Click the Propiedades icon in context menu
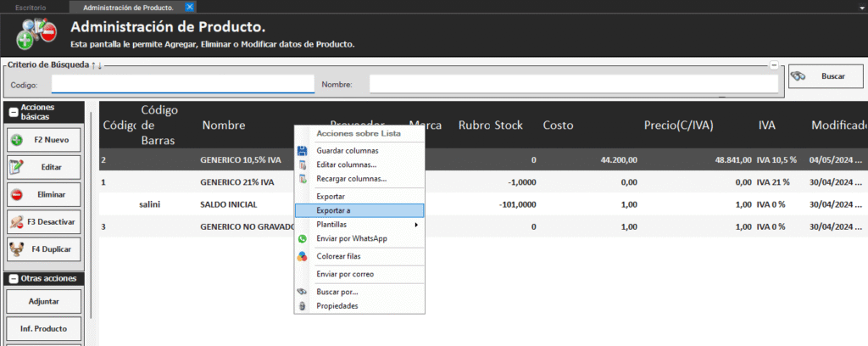868x346 pixels. [x=303, y=306]
